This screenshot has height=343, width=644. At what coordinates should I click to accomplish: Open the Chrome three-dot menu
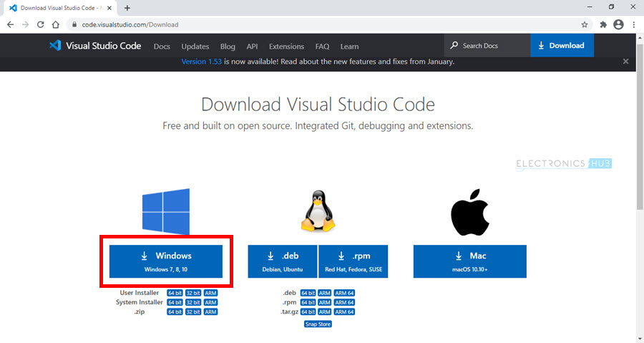(x=633, y=24)
